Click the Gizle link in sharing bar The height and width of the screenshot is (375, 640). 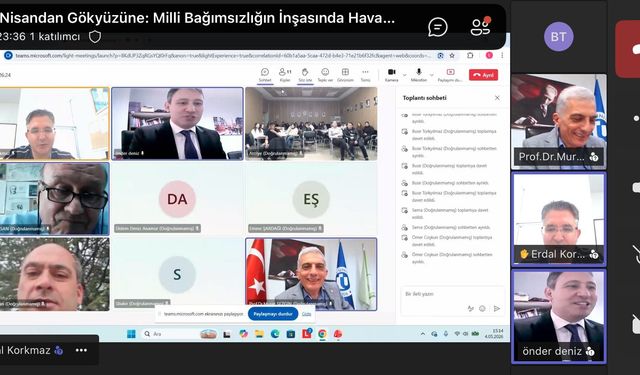click(x=306, y=314)
